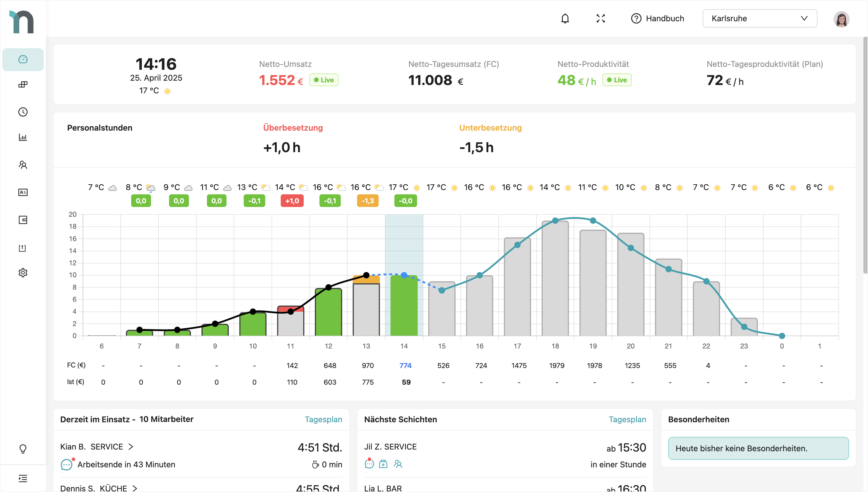Open the dashboard speedometer icon in sidebar
Screen dimensions: 868x492
(x=23, y=59)
